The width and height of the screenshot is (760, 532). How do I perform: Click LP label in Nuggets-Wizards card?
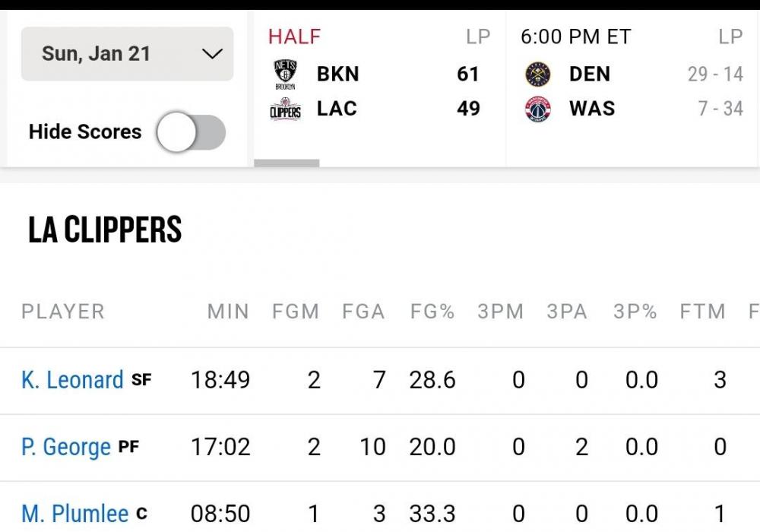730,36
